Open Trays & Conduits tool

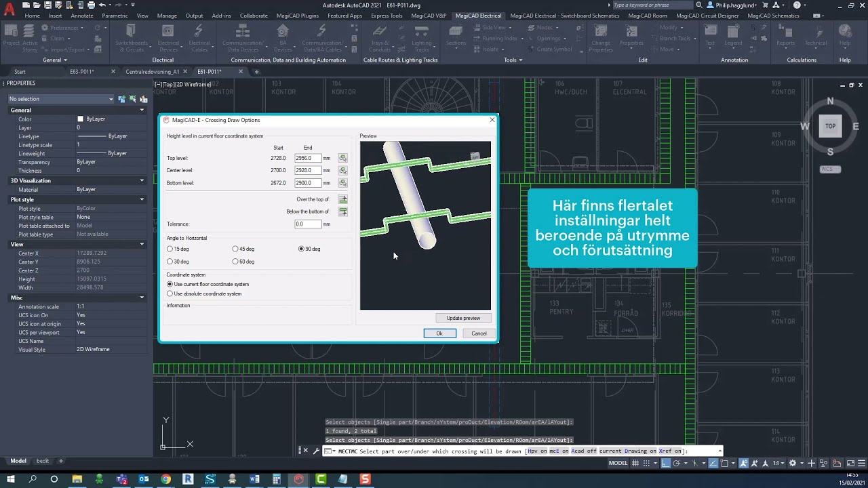[380, 37]
